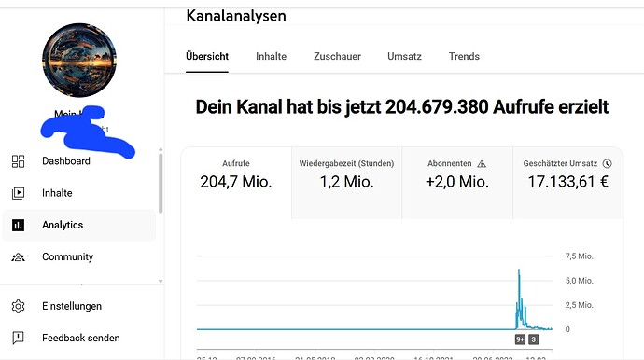Open the Trends tab
Viewport: 644px width, 360px height.
click(x=464, y=56)
